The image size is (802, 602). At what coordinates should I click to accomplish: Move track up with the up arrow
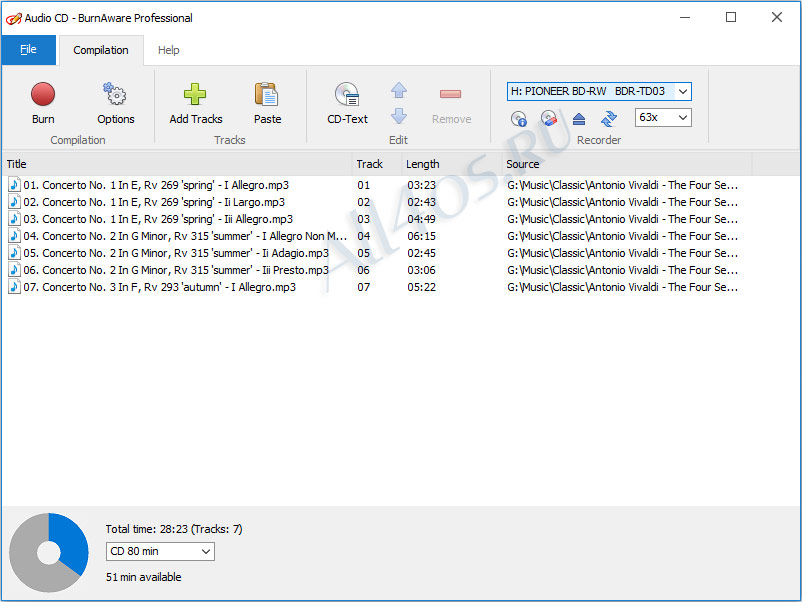point(399,91)
